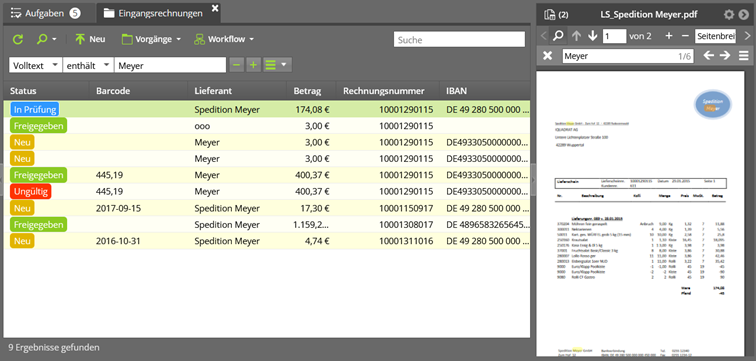Close the PDF search bar
Viewport: 756px width, 361px height.
(548, 56)
